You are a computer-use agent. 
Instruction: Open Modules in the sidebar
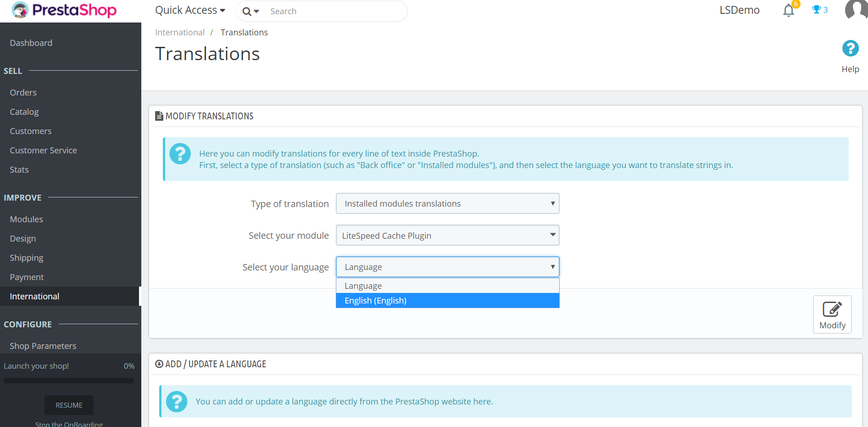(x=27, y=219)
